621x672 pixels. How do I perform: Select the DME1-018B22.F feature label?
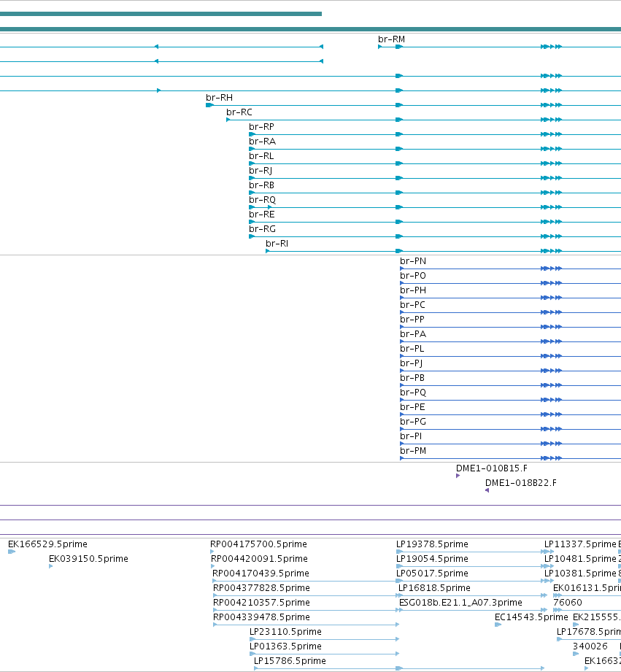(521, 482)
